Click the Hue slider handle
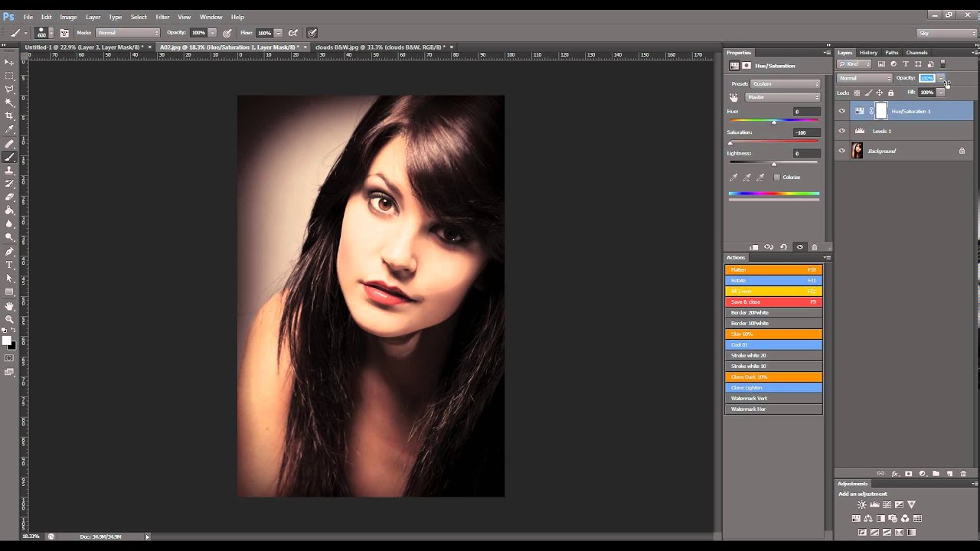This screenshot has width=980, height=551. pyautogui.click(x=774, y=122)
